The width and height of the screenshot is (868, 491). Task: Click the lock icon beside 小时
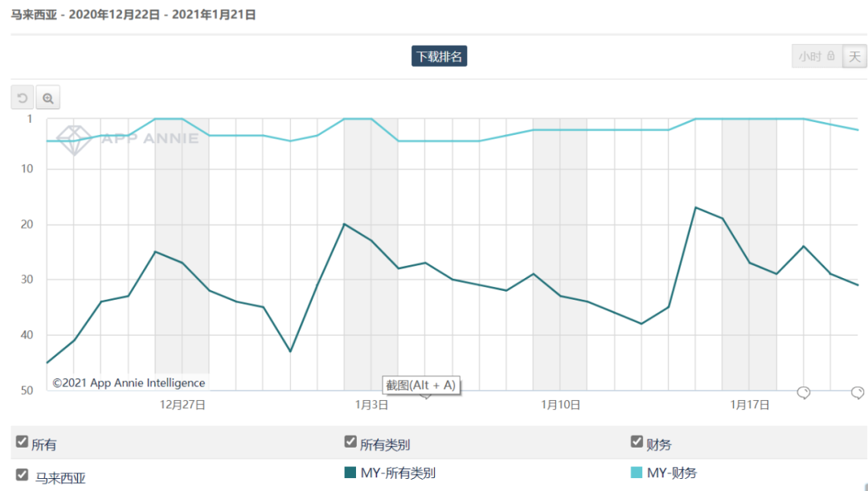(x=831, y=56)
